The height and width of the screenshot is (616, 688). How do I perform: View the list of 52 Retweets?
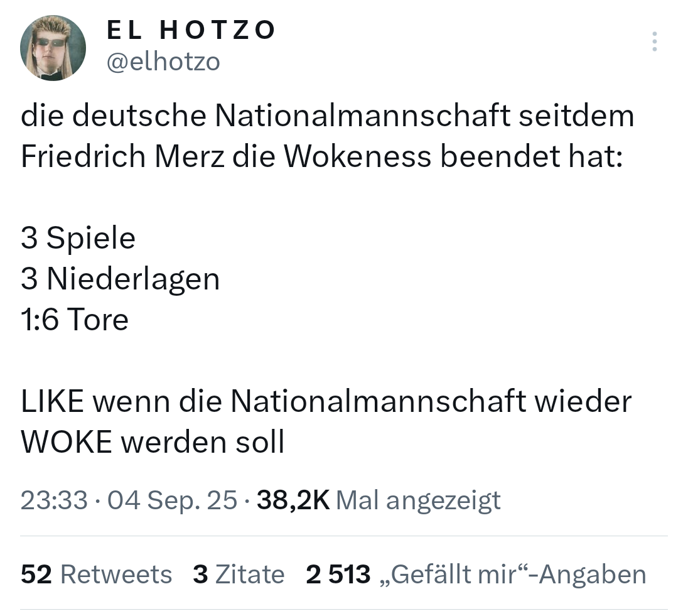click(x=96, y=574)
